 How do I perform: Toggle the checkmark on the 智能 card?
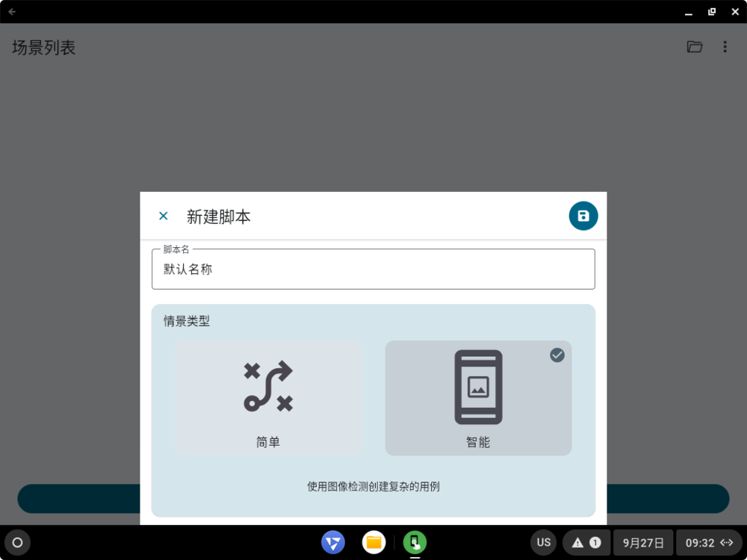tap(557, 355)
